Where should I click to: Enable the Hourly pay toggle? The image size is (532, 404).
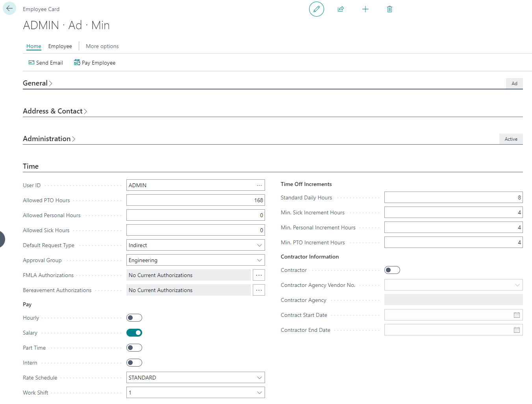coord(134,318)
